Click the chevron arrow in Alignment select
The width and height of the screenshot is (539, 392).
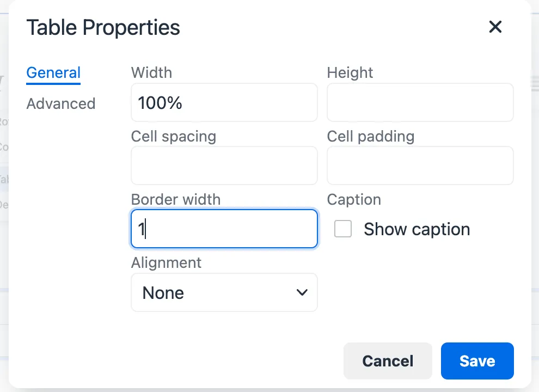pyautogui.click(x=302, y=293)
